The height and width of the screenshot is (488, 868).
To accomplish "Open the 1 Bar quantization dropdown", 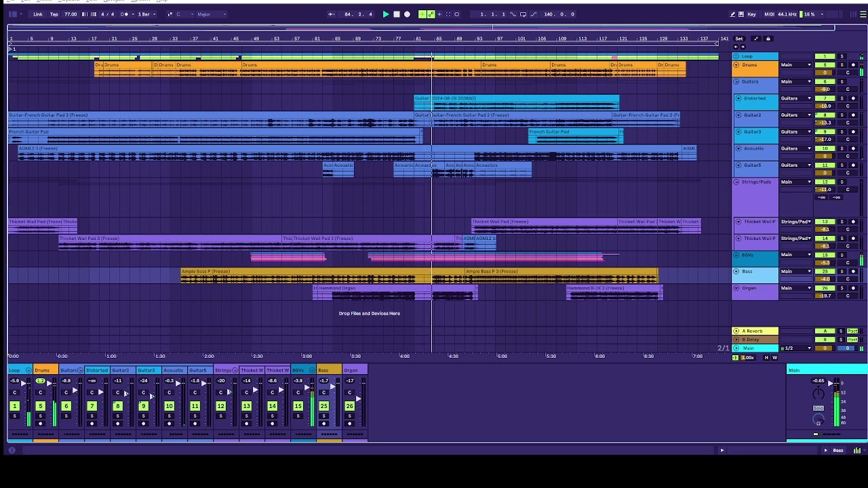I will point(146,14).
